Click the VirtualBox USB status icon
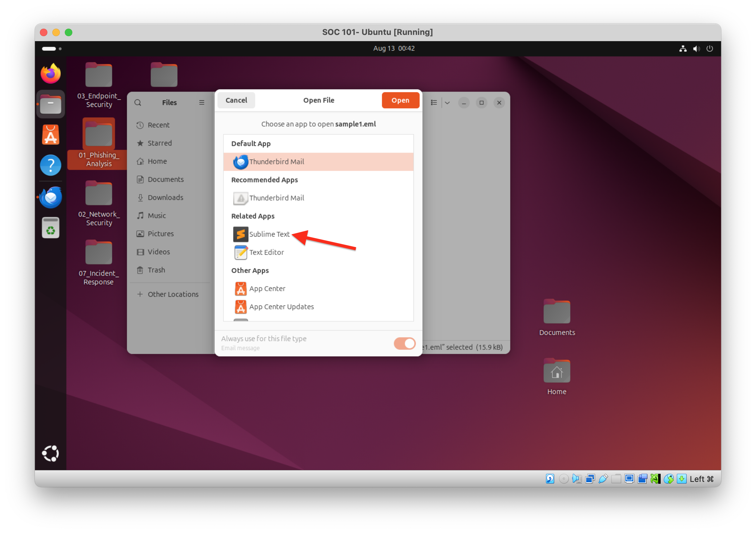This screenshot has height=533, width=756. [x=603, y=479]
